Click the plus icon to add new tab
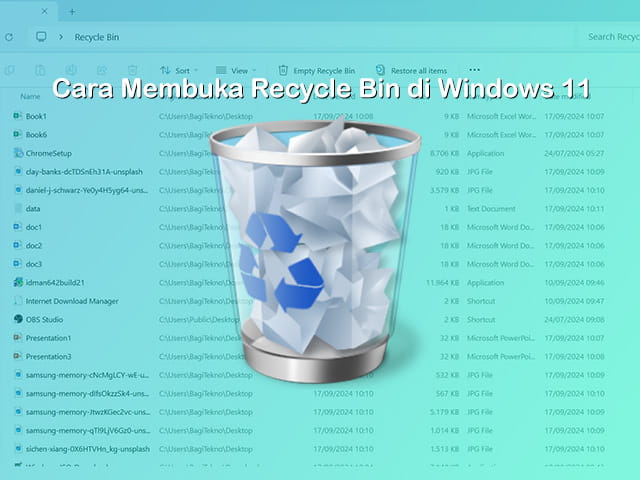This screenshot has width=640, height=480. point(72,11)
